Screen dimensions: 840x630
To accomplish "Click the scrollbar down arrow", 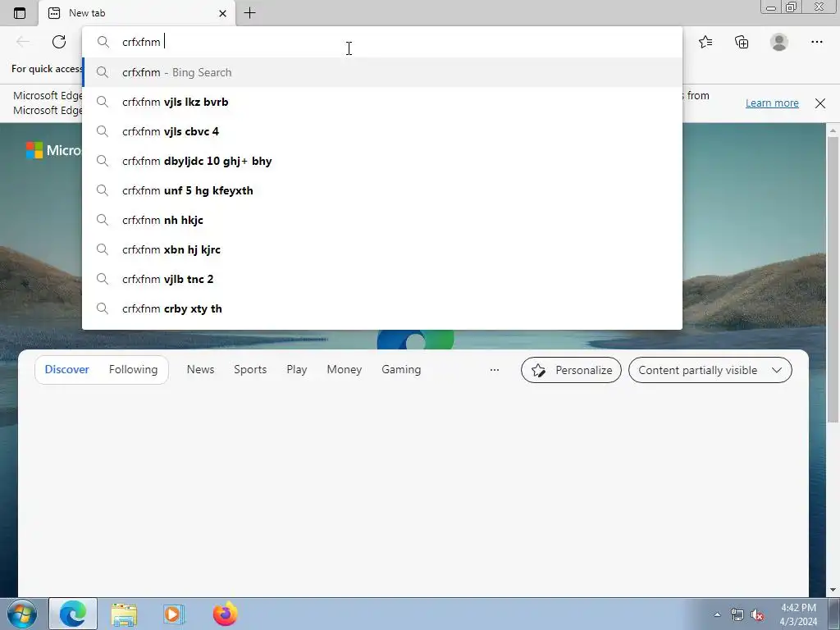I will click(x=833, y=590).
